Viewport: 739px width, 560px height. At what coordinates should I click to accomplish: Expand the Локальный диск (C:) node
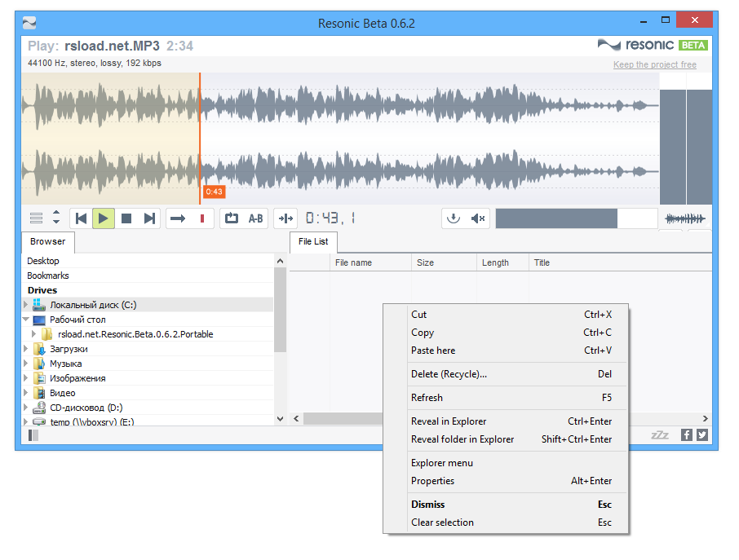click(26, 305)
